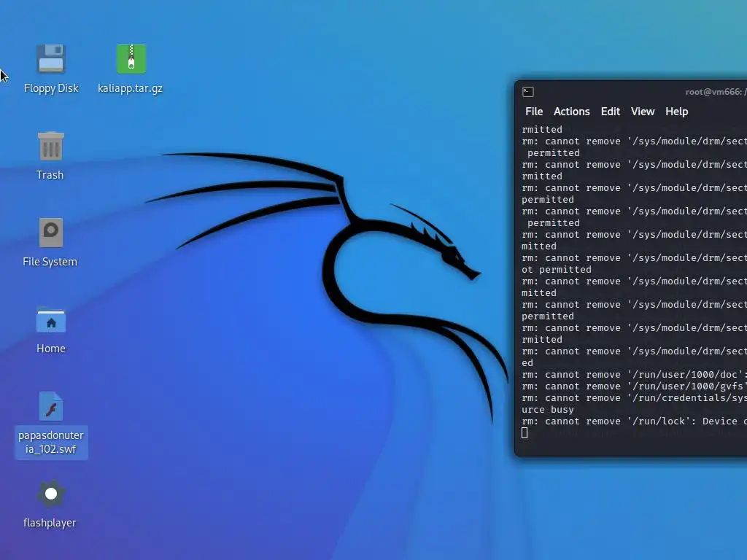Launch the flashplayer desktop icon

pos(51,494)
